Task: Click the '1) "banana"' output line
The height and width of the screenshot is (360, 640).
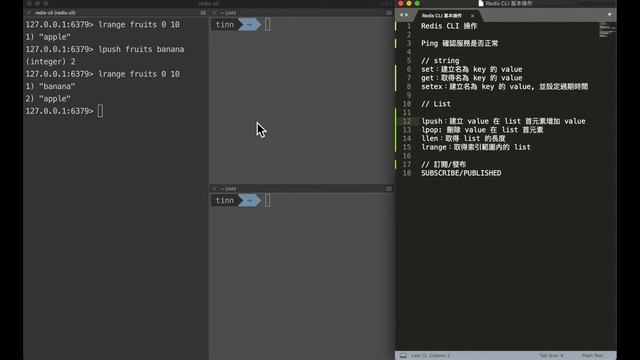Action: [51, 87]
